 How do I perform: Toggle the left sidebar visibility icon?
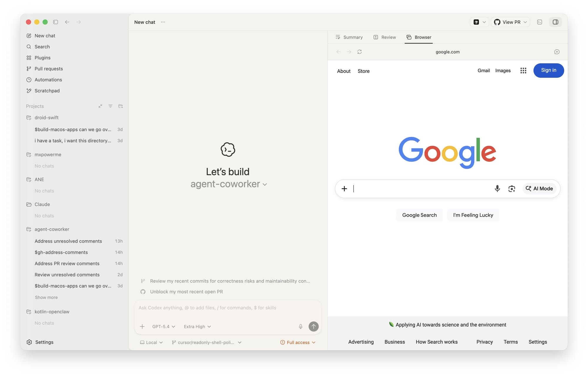[56, 22]
